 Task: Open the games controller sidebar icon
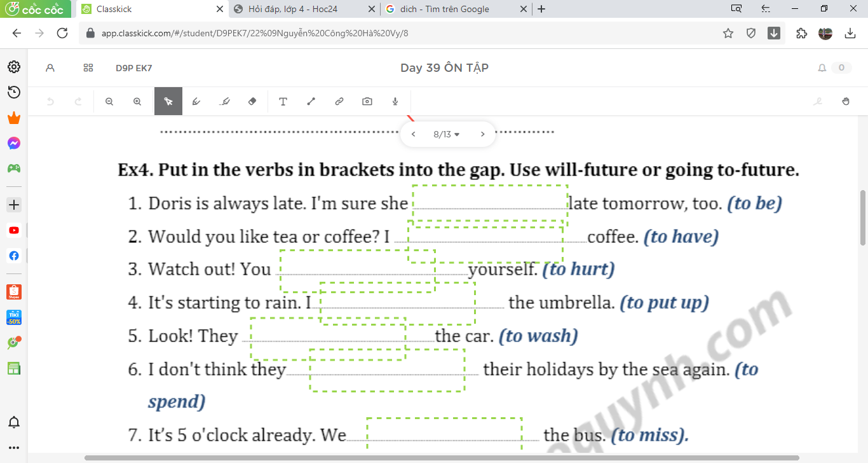[x=14, y=169]
